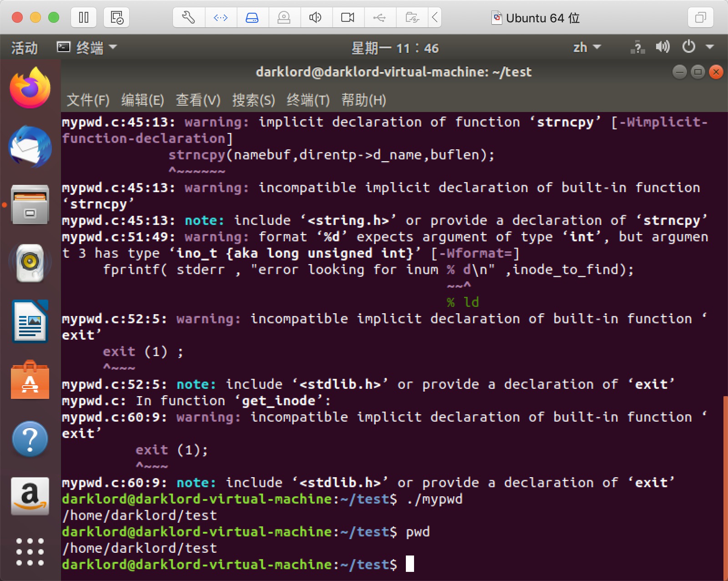728x581 pixels.
Task: Click the mypwd.c:51:49 warning line
Action: pyautogui.click(x=385, y=245)
